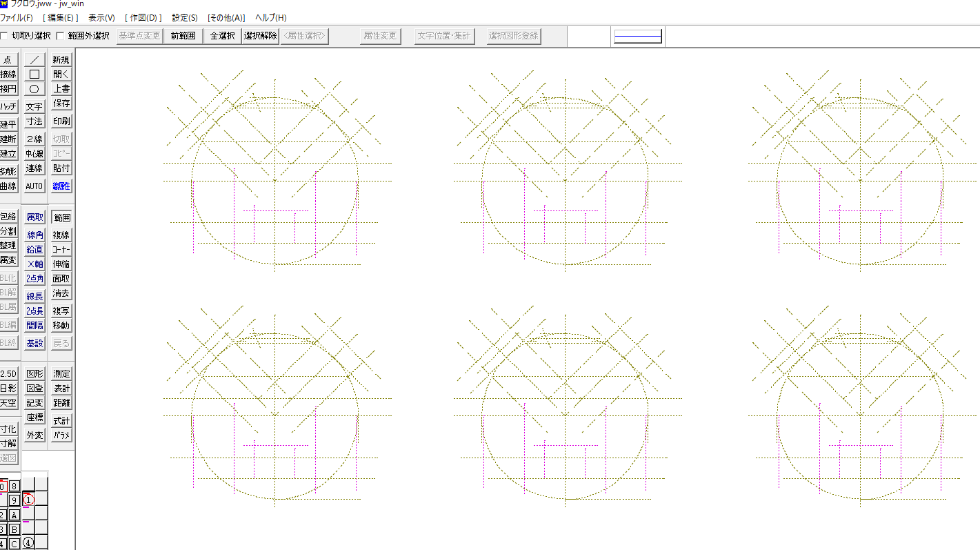
Task: Click the 文字 text tool
Action: tap(34, 107)
